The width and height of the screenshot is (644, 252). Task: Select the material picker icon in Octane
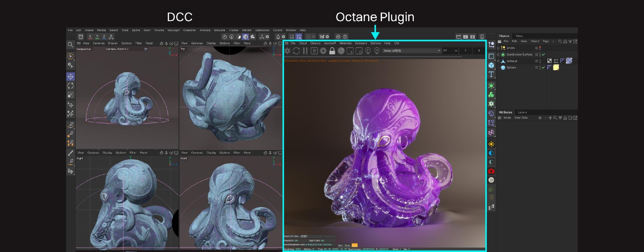pyautogui.click(x=377, y=51)
